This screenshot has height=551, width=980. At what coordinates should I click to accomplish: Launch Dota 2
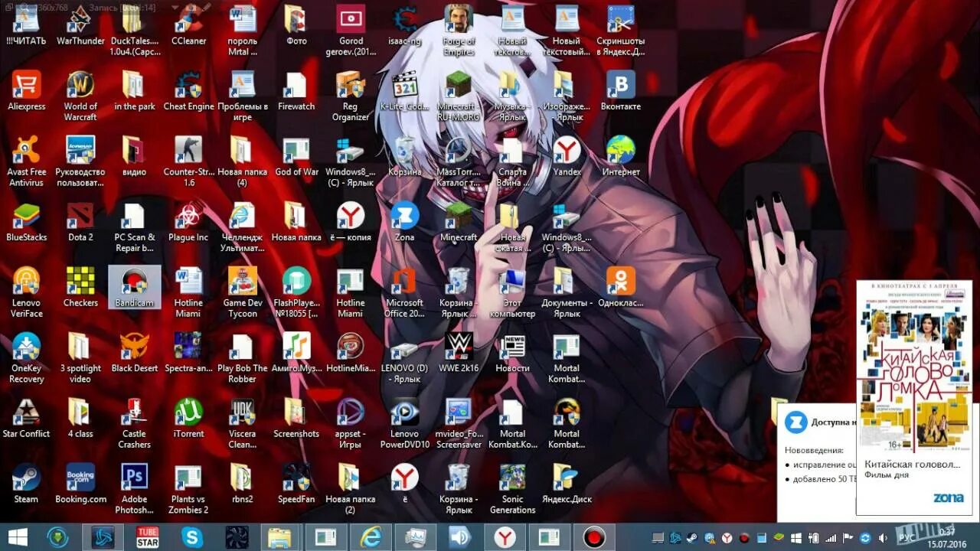(80, 223)
